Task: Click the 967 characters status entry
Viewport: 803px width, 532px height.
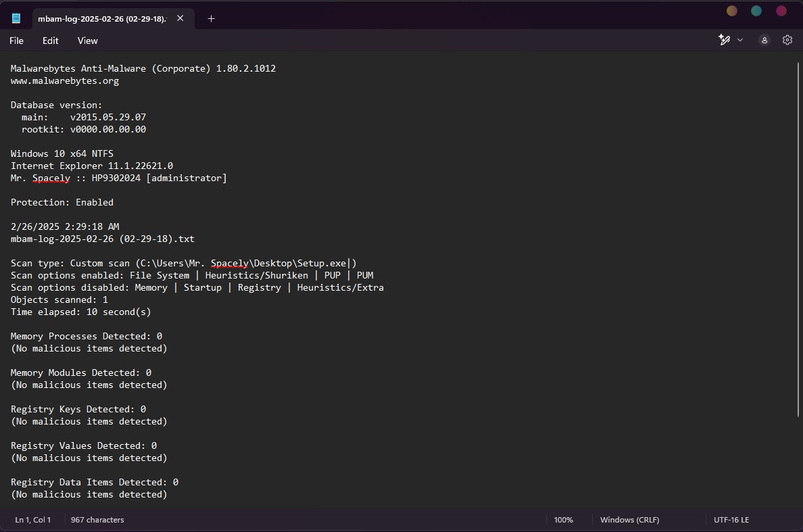Action: (97, 520)
